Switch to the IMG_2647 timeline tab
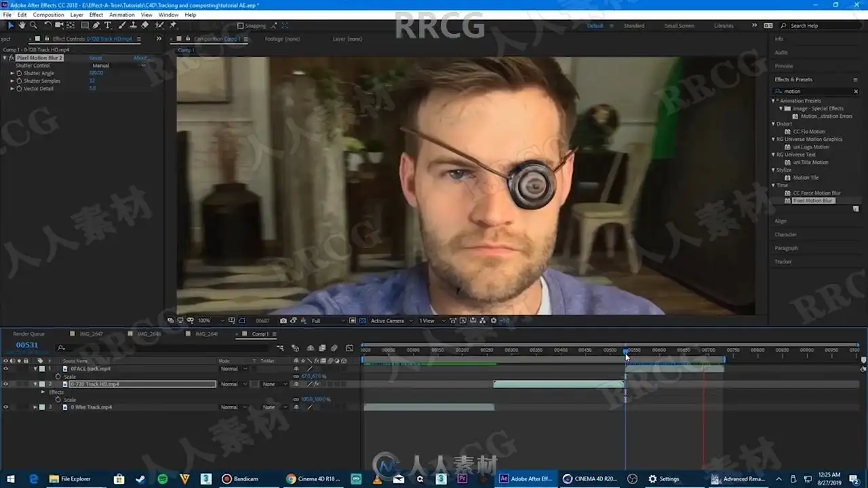Image resolution: width=868 pixels, height=488 pixels. click(x=92, y=334)
